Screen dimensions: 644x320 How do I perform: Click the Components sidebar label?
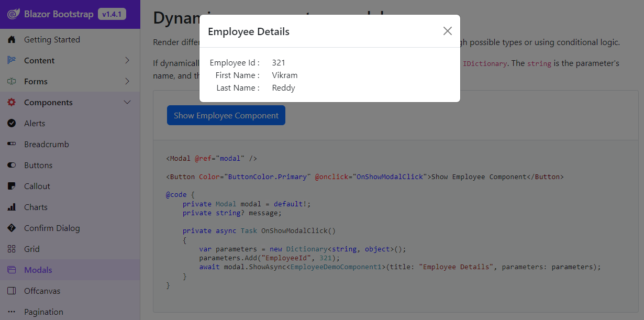(48, 102)
